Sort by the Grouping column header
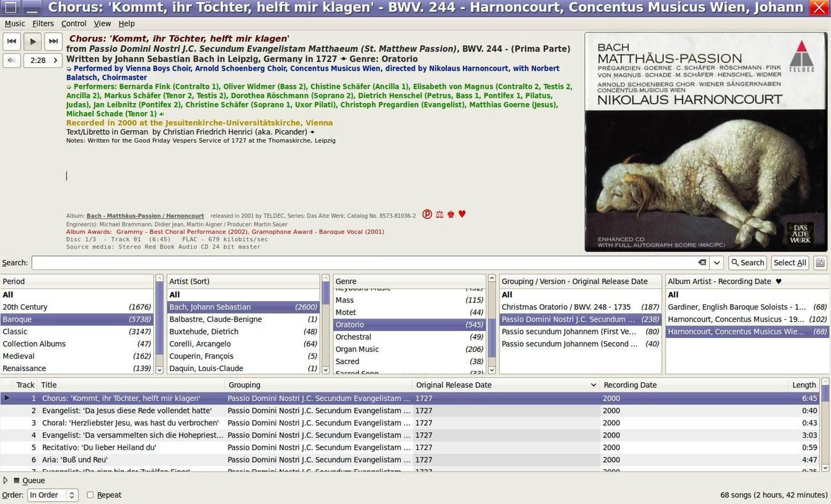 tap(319, 385)
